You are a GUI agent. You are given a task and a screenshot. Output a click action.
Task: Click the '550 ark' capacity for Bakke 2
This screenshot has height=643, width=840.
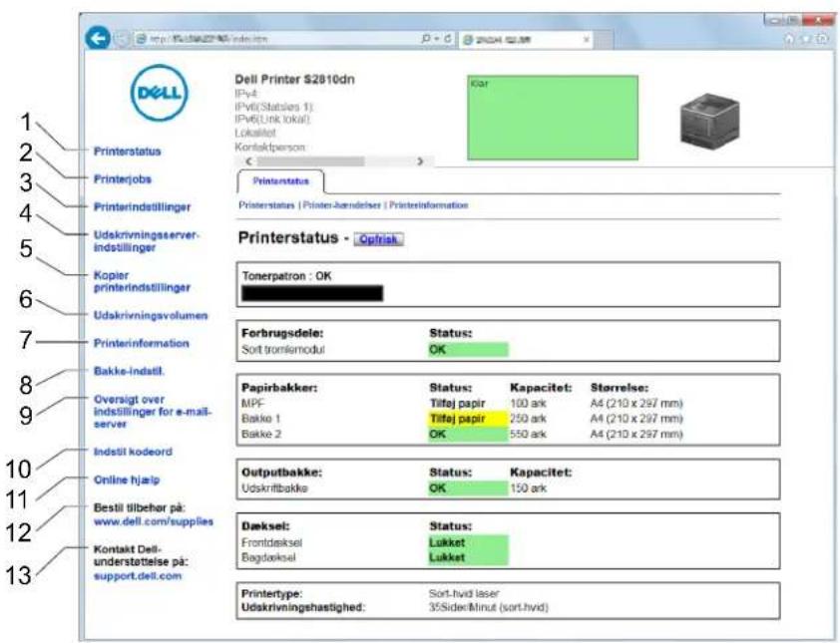[x=528, y=435]
